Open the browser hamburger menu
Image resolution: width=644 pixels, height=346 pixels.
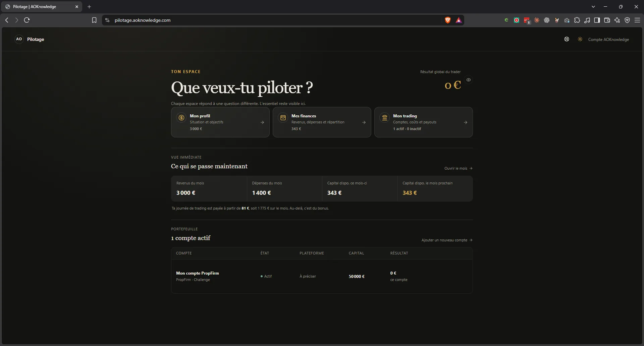[637, 20]
